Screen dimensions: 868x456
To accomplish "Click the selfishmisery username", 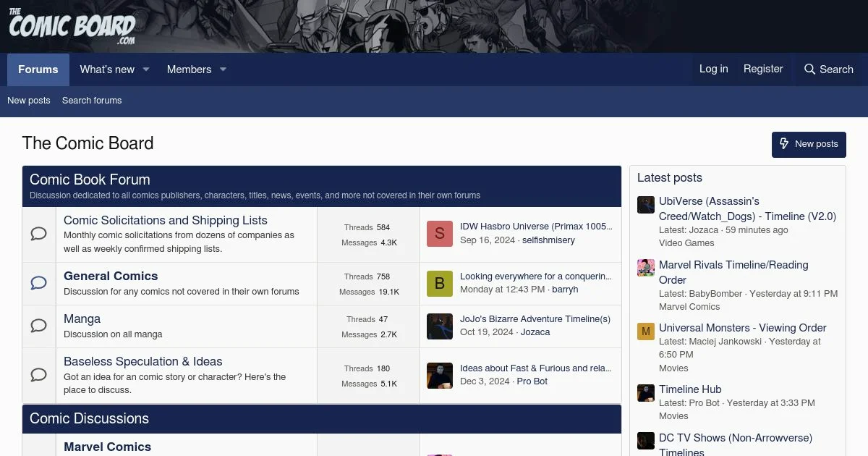I will pos(548,240).
